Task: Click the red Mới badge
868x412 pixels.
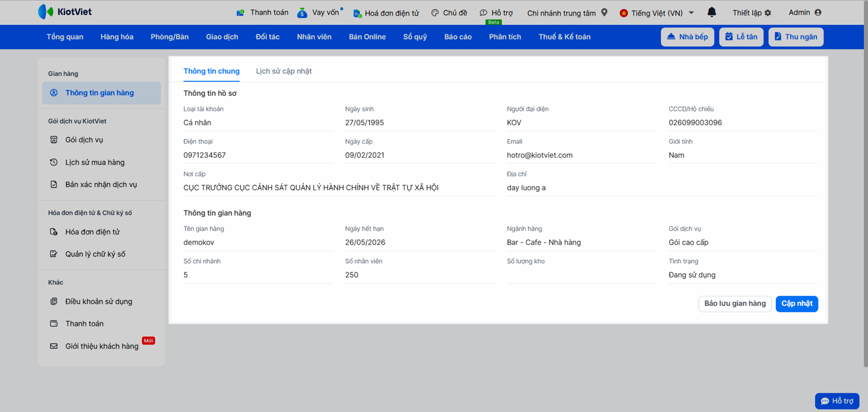Action: pos(148,340)
